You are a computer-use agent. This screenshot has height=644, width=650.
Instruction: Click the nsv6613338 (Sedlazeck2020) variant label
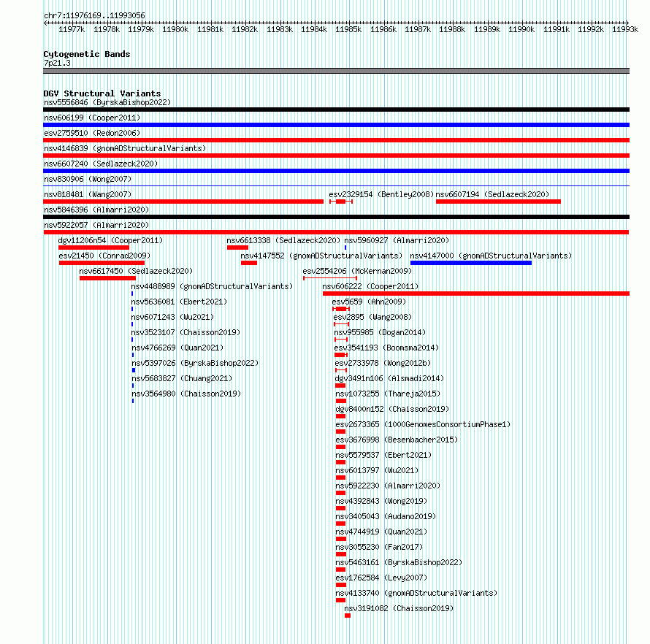pyautogui.click(x=283, y=240)
